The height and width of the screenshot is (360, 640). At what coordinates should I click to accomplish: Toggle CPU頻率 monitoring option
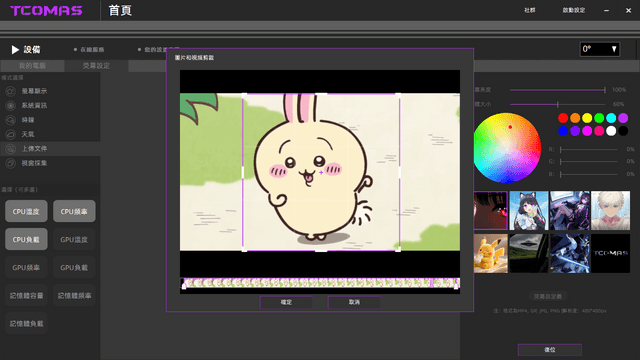[74, 211]
